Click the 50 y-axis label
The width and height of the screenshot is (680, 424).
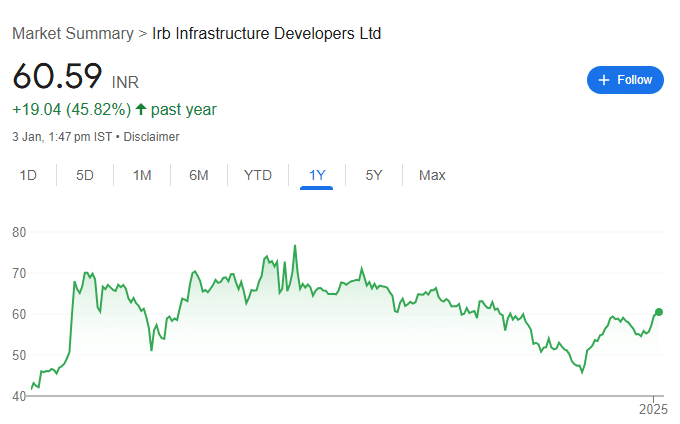pyautogui.click(x=19, y=355)
